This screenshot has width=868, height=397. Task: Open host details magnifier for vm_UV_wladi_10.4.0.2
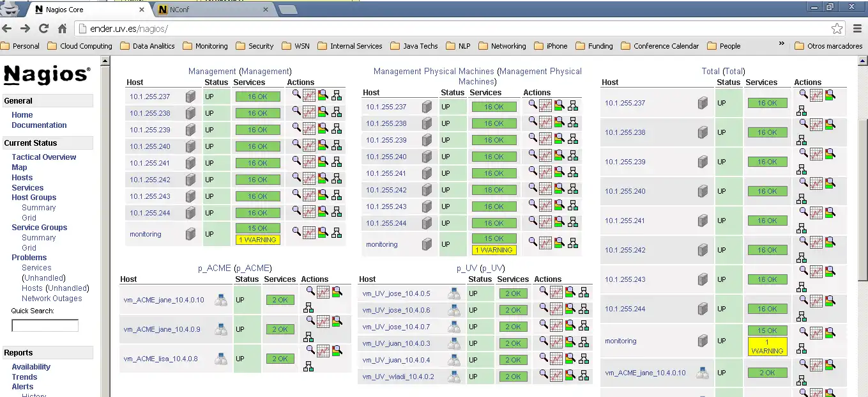(x=544, y=373)
